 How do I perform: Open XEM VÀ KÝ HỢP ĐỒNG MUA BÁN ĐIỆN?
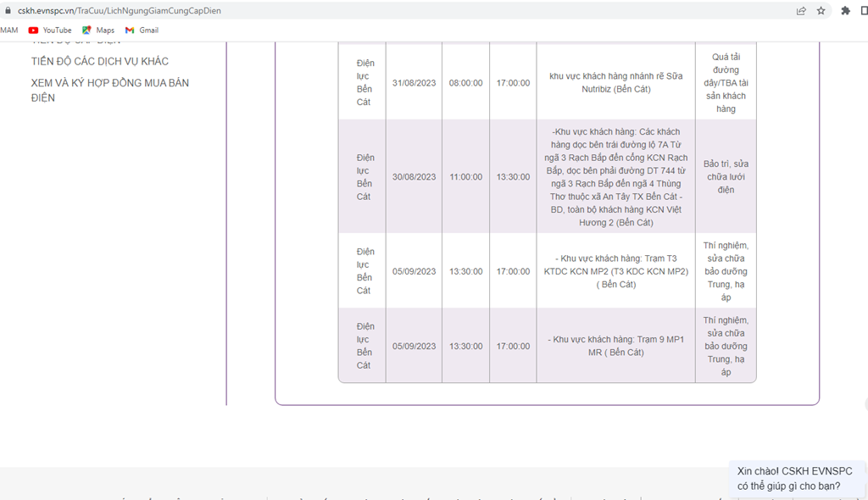109,91
